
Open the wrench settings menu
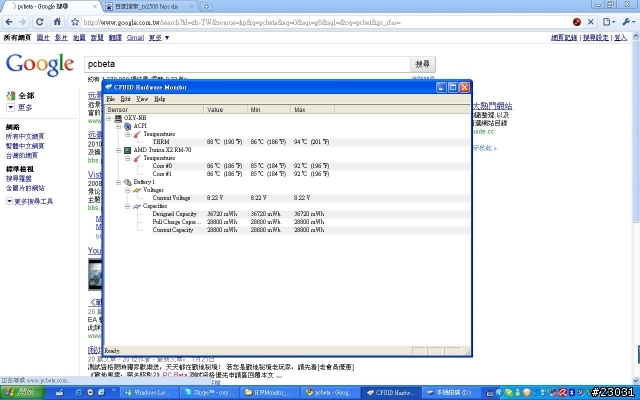point(628,22)
